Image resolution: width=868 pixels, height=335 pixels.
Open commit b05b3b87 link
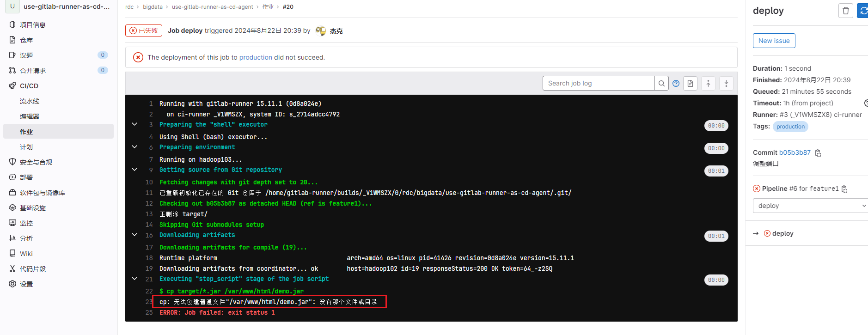(x=795, y=152)
